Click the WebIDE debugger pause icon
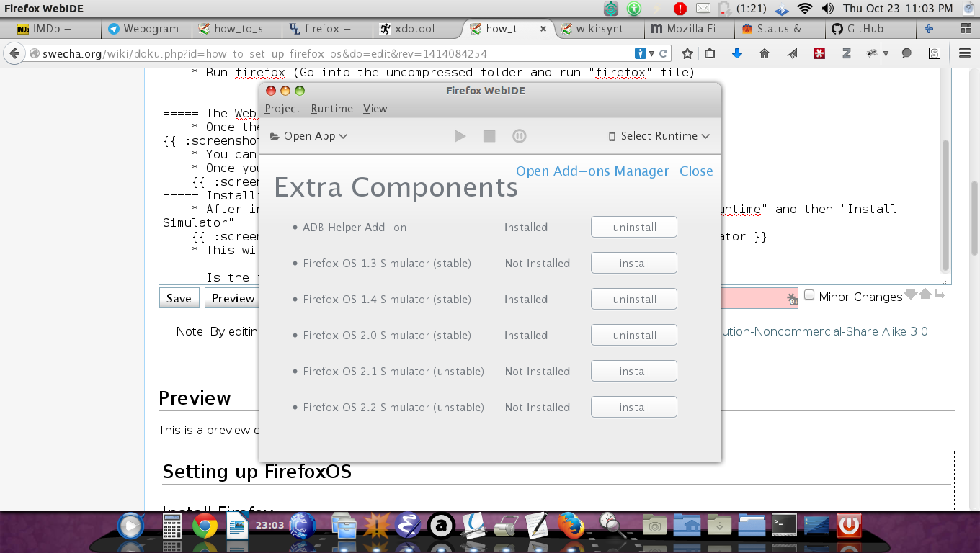Viewport: 980px width, 553px height. 519,136
